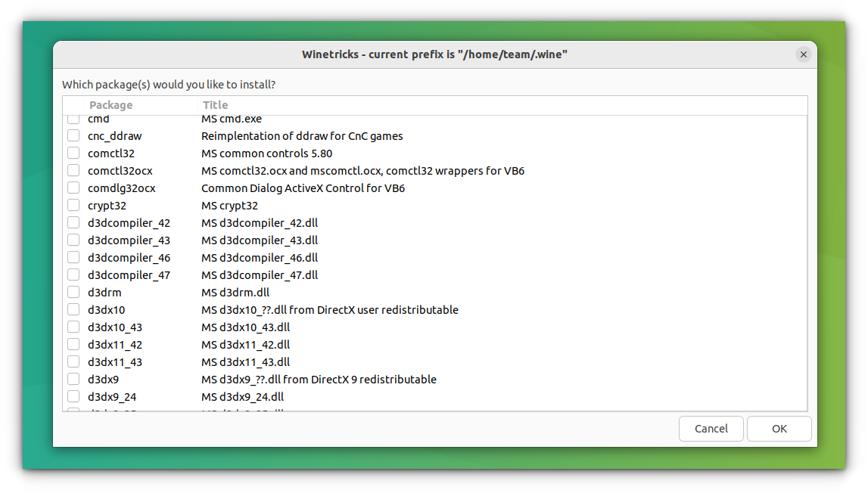The height and width of the screenshot is (493, 868).
Task: Check d3dcompiler_43 package
Action: tap(73, 240)
